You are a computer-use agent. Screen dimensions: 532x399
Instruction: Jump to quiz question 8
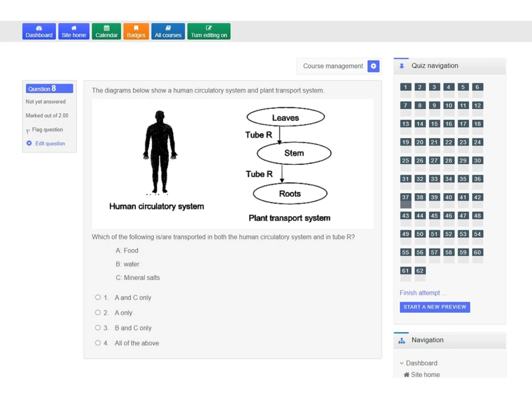click(x=420, y=107)
